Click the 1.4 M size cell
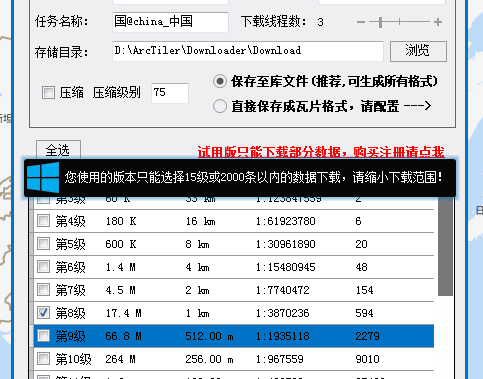The width and height of the screenshot is (483, 379). pos(120,267)
